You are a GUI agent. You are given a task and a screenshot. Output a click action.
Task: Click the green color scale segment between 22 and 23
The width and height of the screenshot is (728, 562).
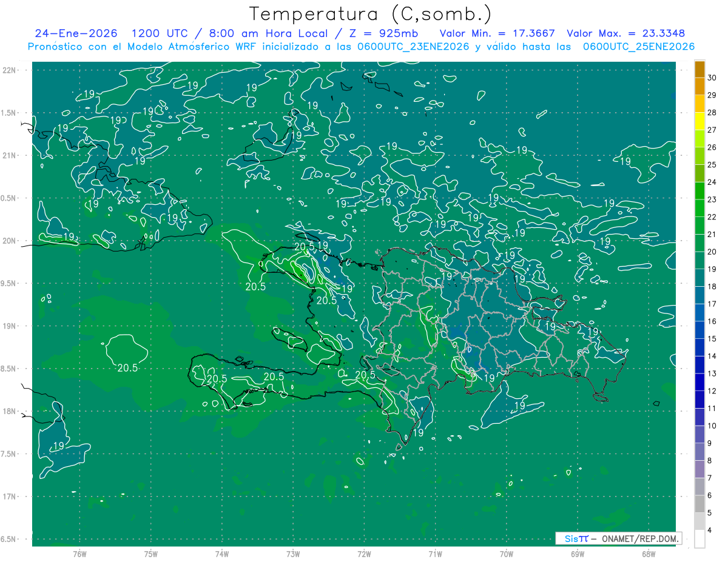700,209
